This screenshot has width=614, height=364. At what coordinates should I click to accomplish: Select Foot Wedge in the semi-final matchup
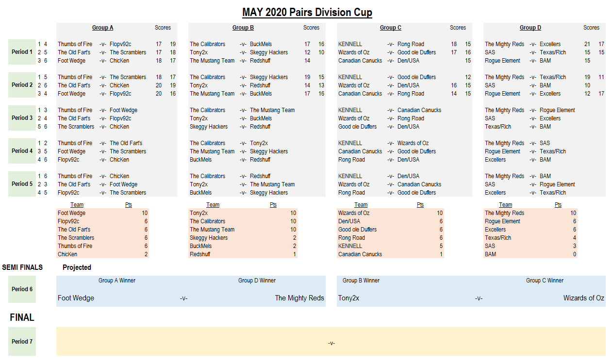click(76, 298)
